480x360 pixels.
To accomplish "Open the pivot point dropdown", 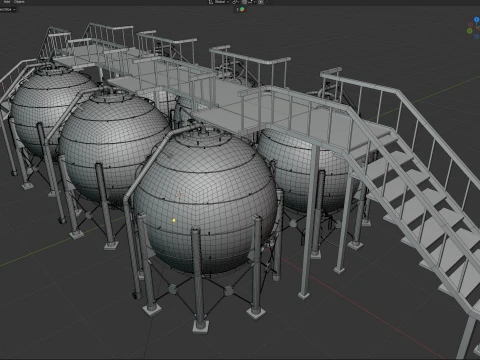I will point(236,2).
